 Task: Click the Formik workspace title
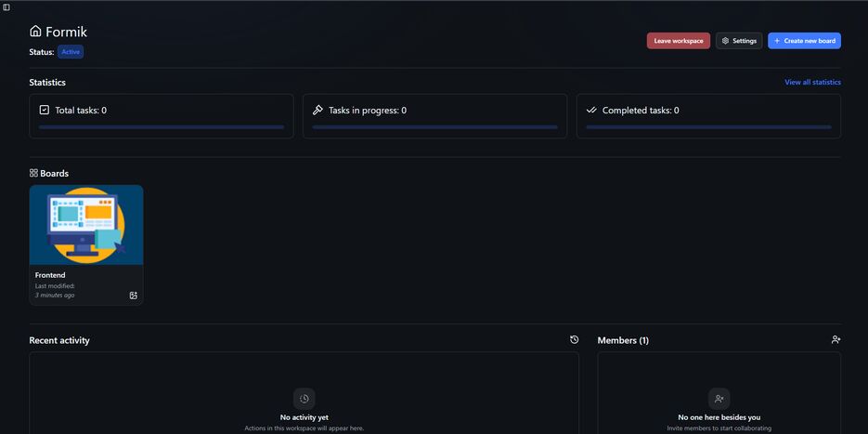point(67,32)
